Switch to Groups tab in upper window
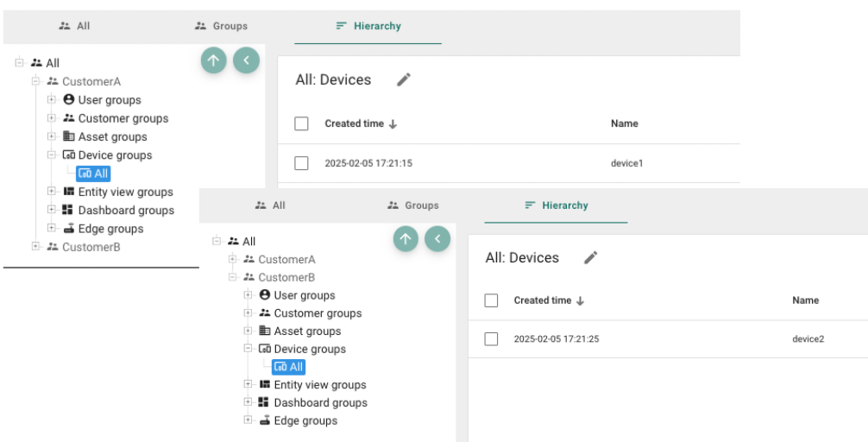Viewport: 868px width, 442px height. coord(222,26)
